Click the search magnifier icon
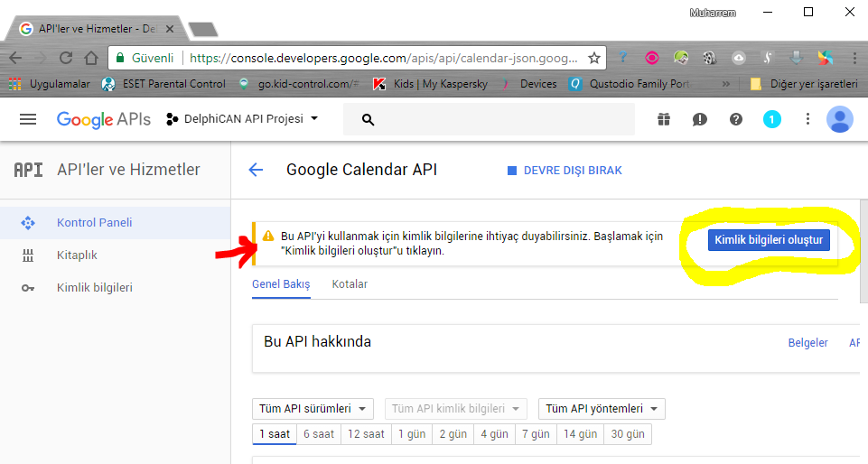Viewport: 868px width, 464px height. 369,119
